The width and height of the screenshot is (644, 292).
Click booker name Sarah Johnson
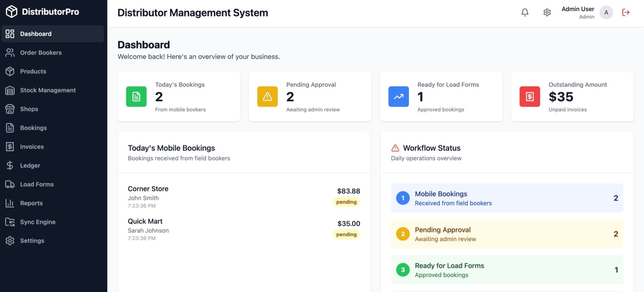pyautogui.click(x=148, y=231)
